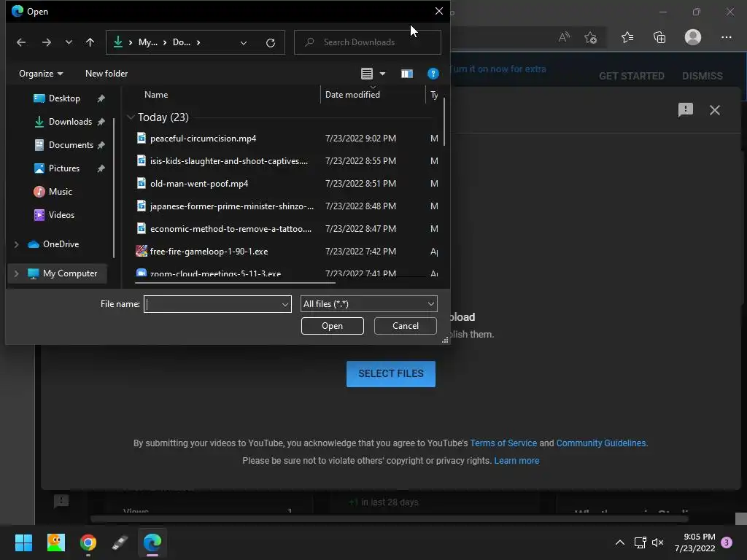Change view layout icon
Image resolution: width=747 pixels, height=560 pixels.
coord(367,74)
